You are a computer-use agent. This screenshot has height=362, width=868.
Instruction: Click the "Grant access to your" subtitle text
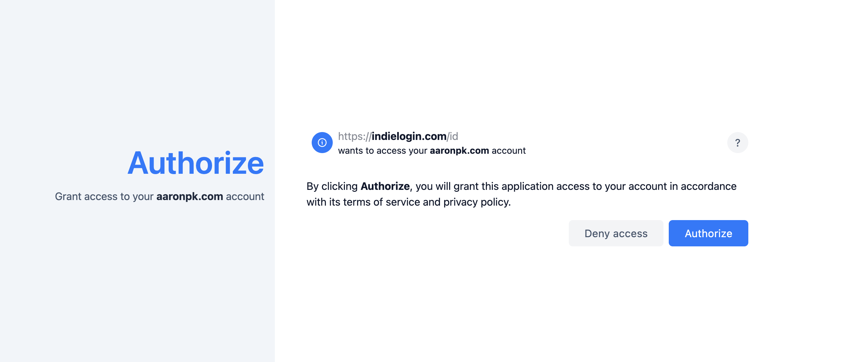104,196
